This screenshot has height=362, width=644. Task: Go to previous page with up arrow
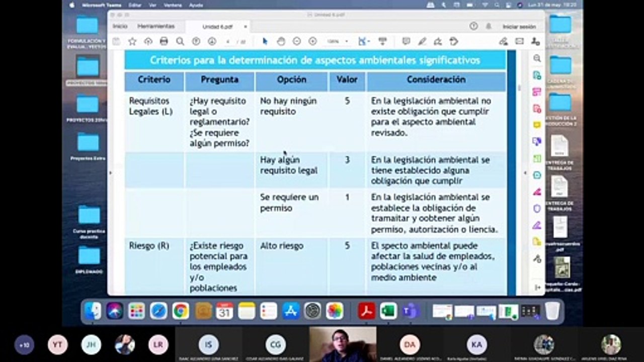point(196,41)
